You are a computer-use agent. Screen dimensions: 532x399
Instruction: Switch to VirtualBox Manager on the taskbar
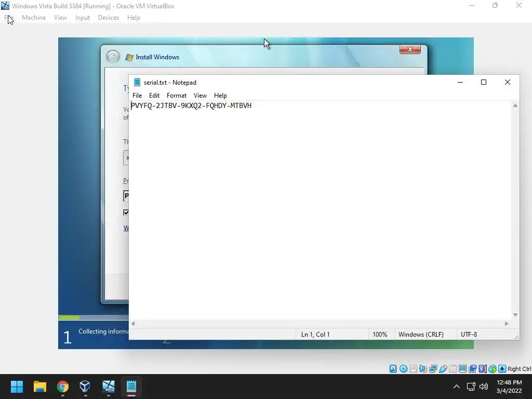pyautogui.click(x=85, y=387)
